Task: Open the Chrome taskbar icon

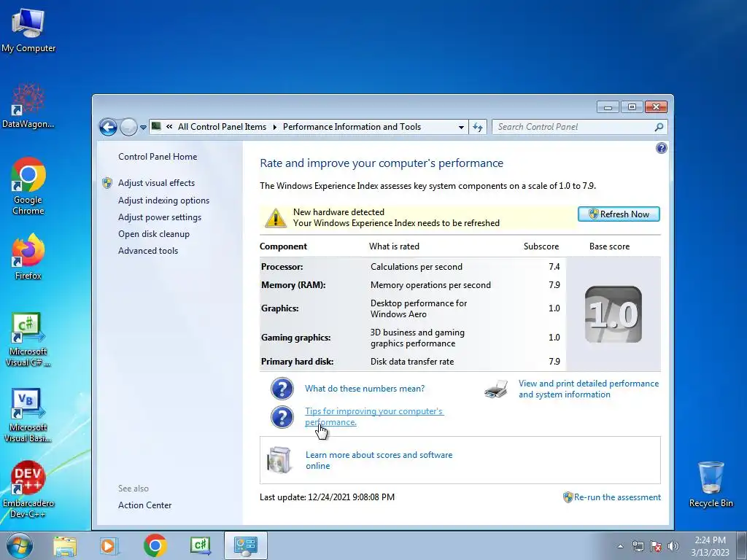Action: pyautogui.click(x=155, y=545)
